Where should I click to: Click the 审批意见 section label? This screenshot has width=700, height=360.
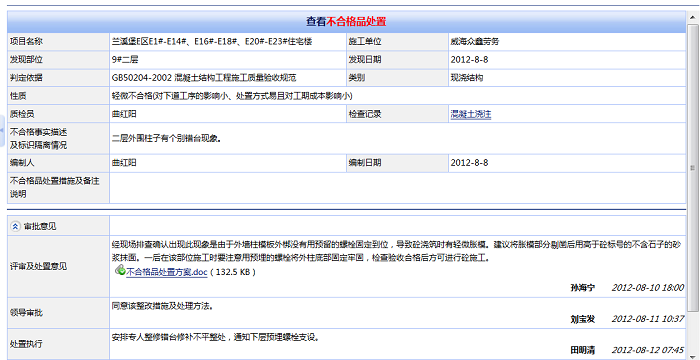(40, 226)
